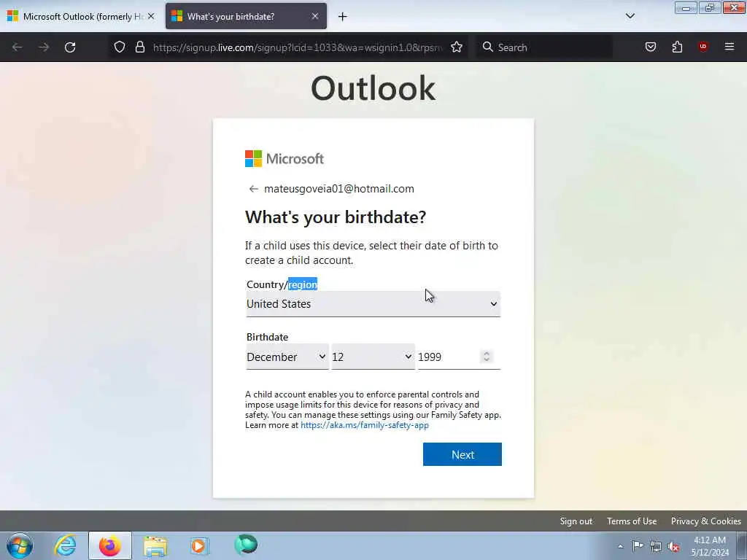Open the Extensions puzzle icon

pos(677,47)
